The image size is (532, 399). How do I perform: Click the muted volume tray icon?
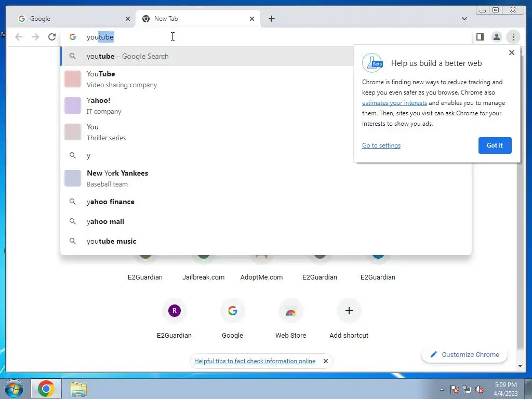480,389
